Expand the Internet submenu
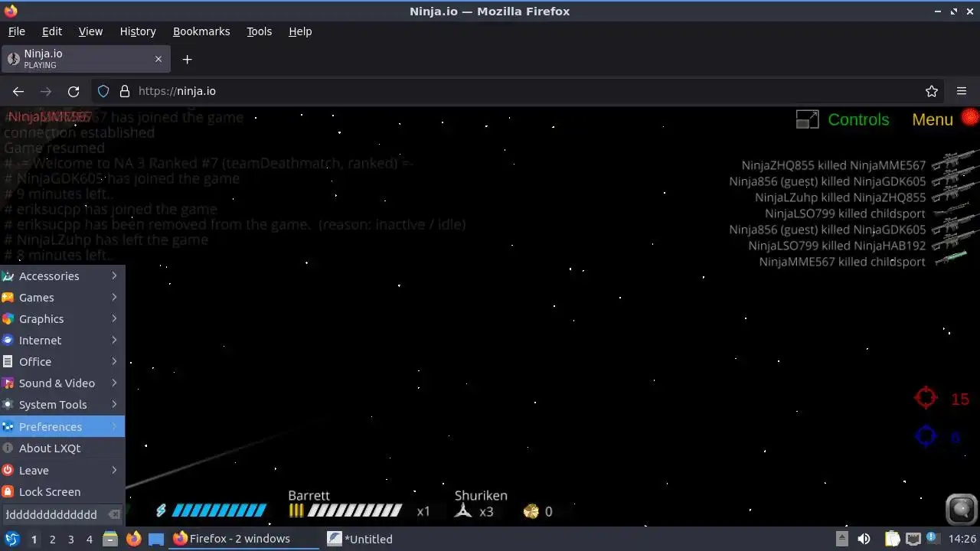The width and height of the screenshot is (980, 551). coord(62,340)
